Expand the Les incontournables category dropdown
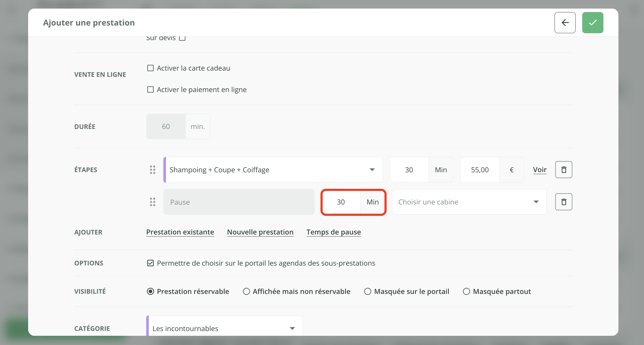 point(224,328)
